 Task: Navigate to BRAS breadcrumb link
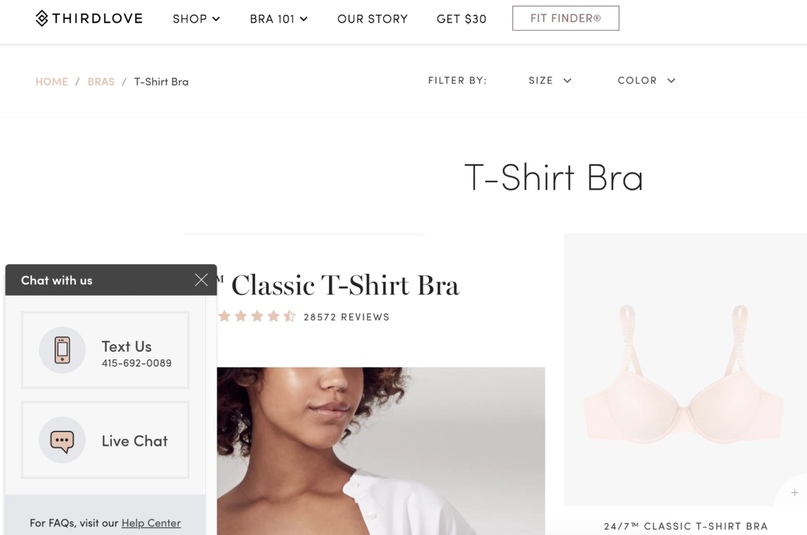coord(101,82)
